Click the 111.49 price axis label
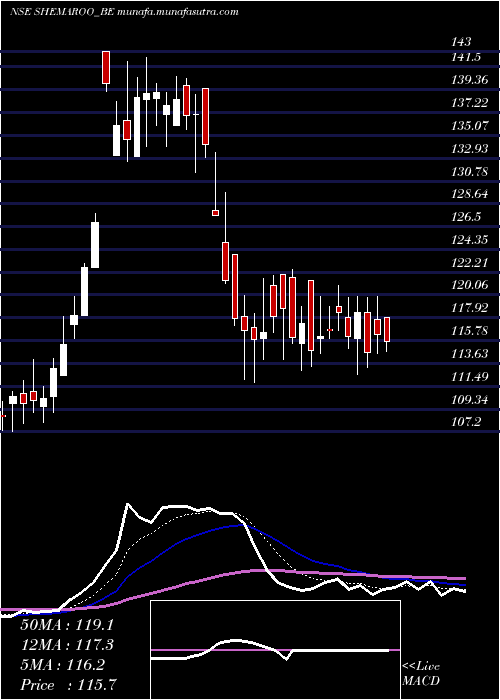The height and width of the screenshot is (700, 500). (x=469, y=376)
